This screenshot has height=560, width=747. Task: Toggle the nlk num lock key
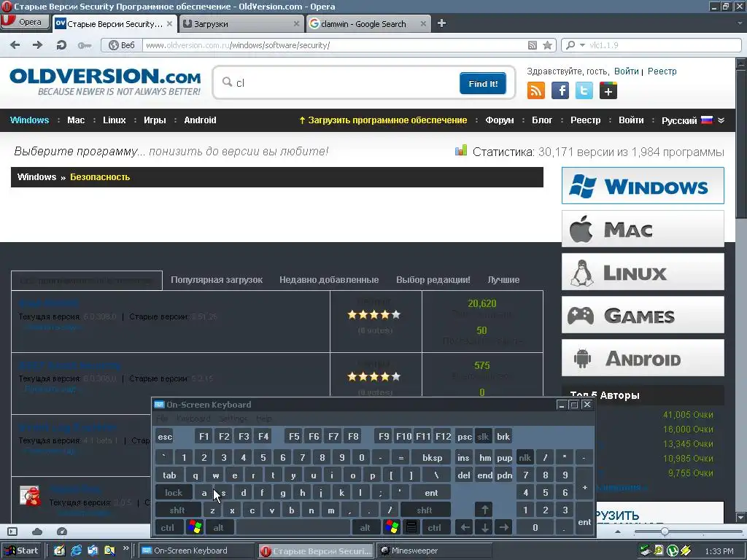tap(525, 457)
